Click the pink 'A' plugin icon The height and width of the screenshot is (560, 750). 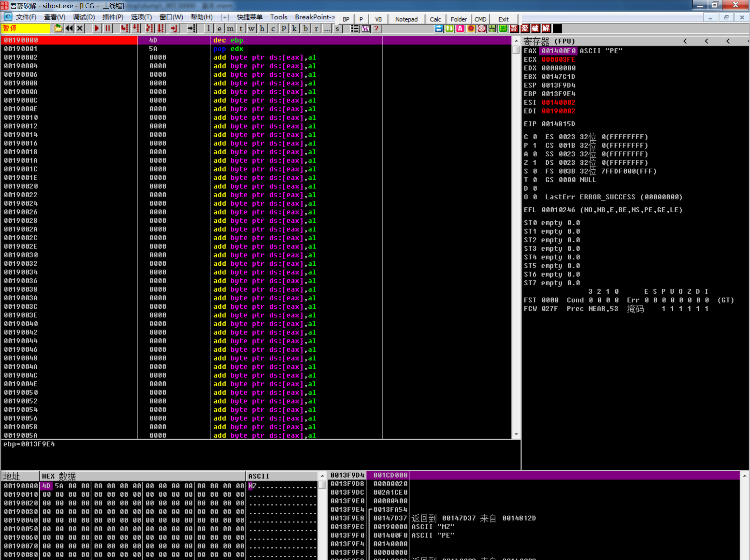[x=460, y=29]
